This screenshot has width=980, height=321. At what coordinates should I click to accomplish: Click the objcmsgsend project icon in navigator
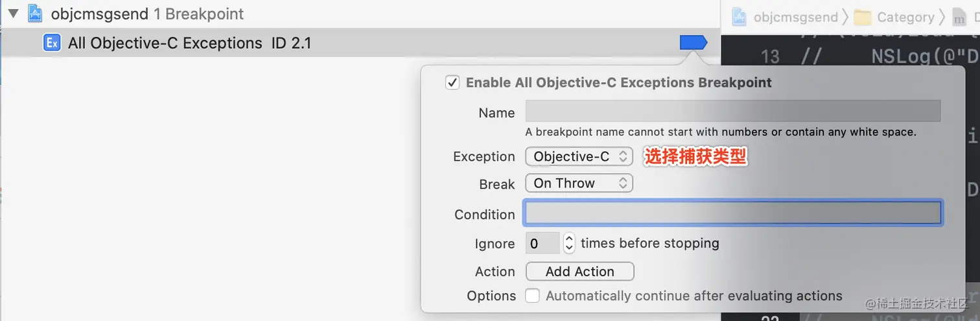click(x=35, y=14)
